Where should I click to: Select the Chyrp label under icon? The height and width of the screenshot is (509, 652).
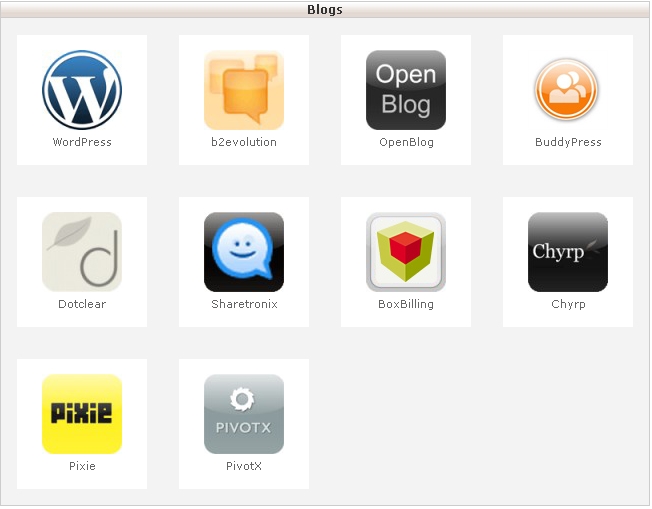(x=568, y=304)
